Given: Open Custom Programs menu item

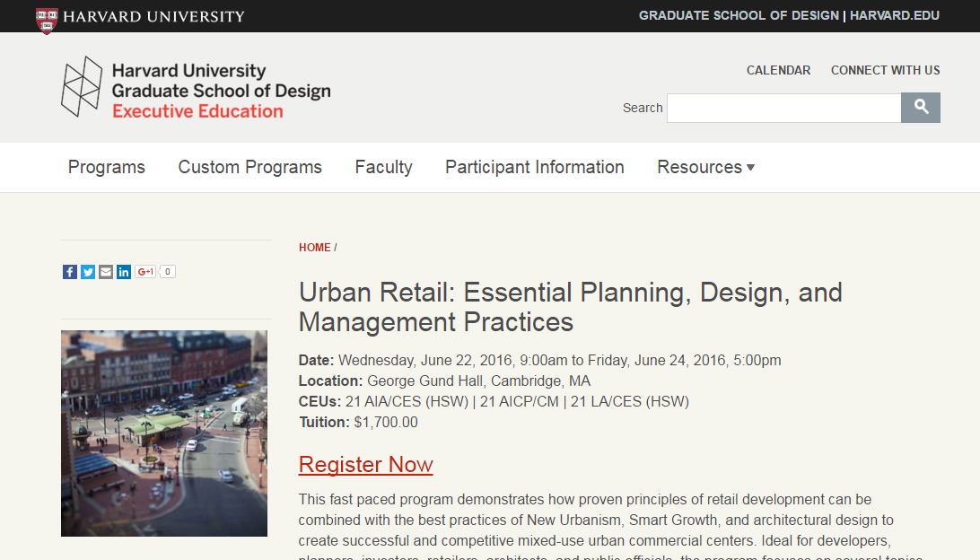Looking at the screenshot, I should coord(250,167).
